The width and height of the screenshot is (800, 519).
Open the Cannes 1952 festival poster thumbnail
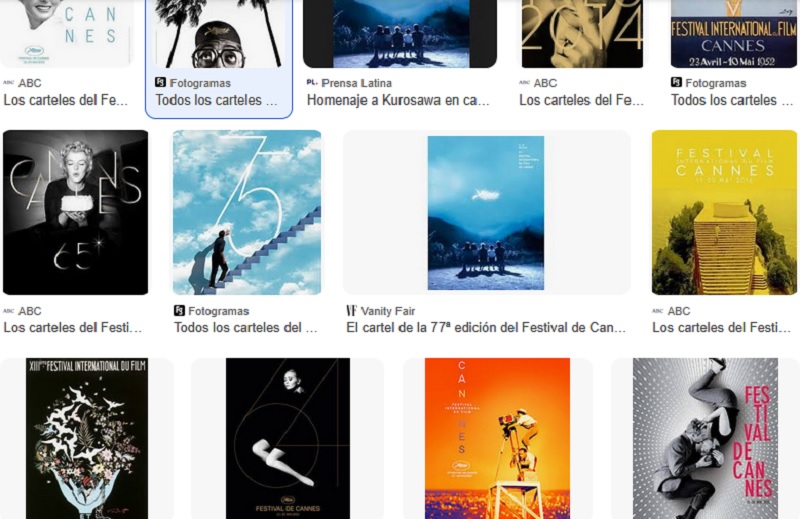733,34
